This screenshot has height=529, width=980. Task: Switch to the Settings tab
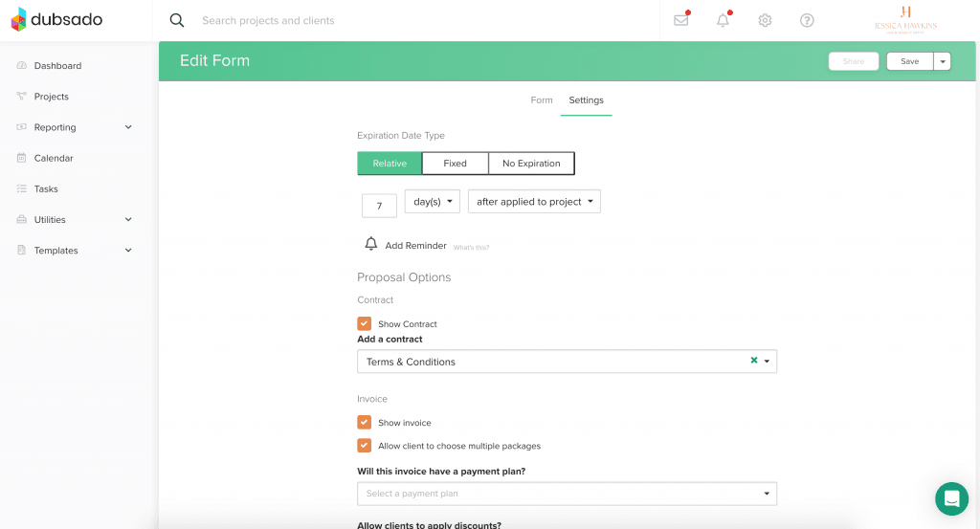pos(587,99)
